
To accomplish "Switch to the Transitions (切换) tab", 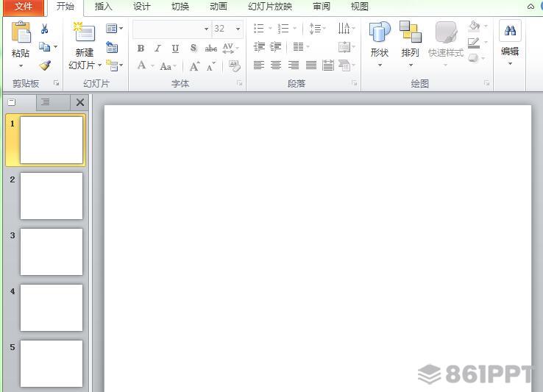I will tap(180, 7).
